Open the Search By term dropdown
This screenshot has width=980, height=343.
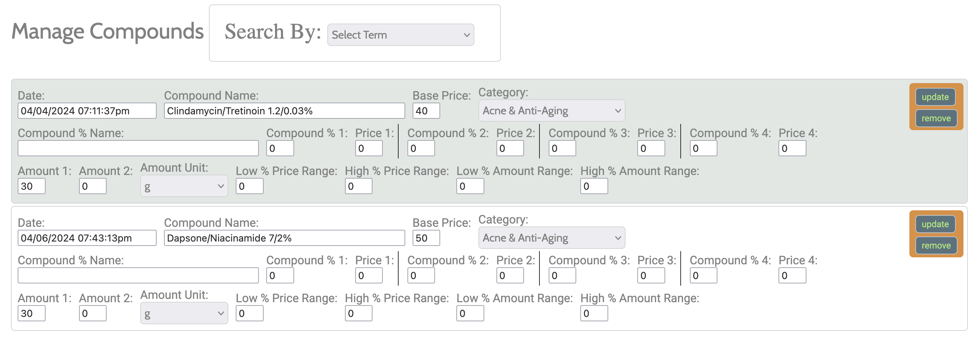pos(400,35)
